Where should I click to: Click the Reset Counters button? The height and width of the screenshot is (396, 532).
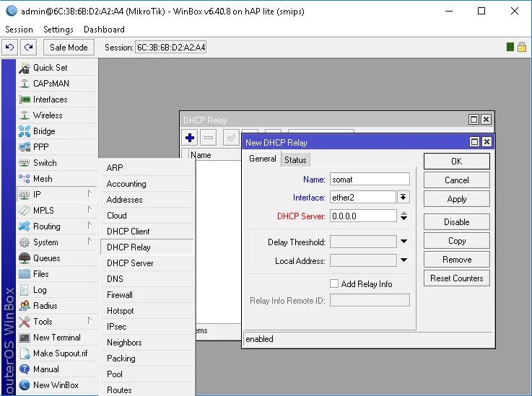click(x=457, y=278)
